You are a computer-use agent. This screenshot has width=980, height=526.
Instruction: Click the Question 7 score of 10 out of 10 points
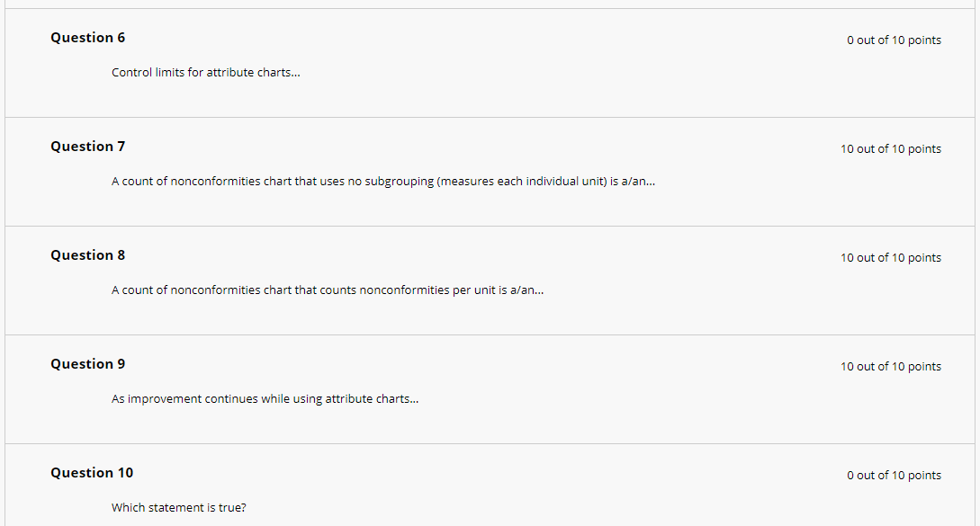pyautogui.click(x=891, y=148)
